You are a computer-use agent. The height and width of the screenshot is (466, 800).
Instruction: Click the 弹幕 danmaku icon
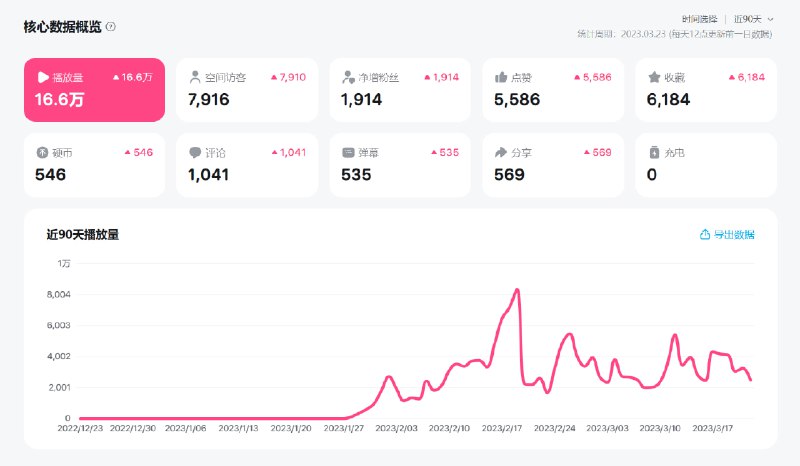tap(348, 153)
